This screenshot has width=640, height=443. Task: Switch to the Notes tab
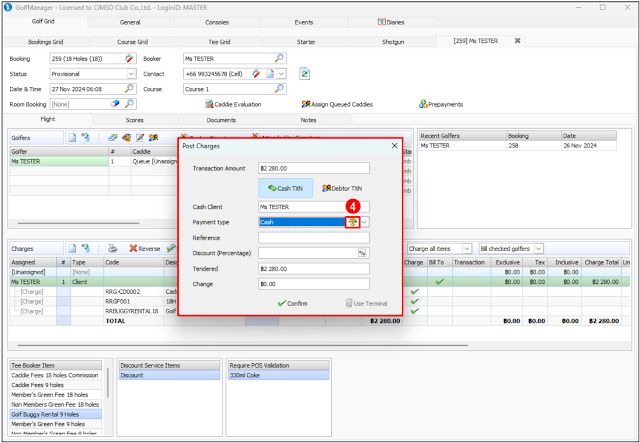[308, 120]
